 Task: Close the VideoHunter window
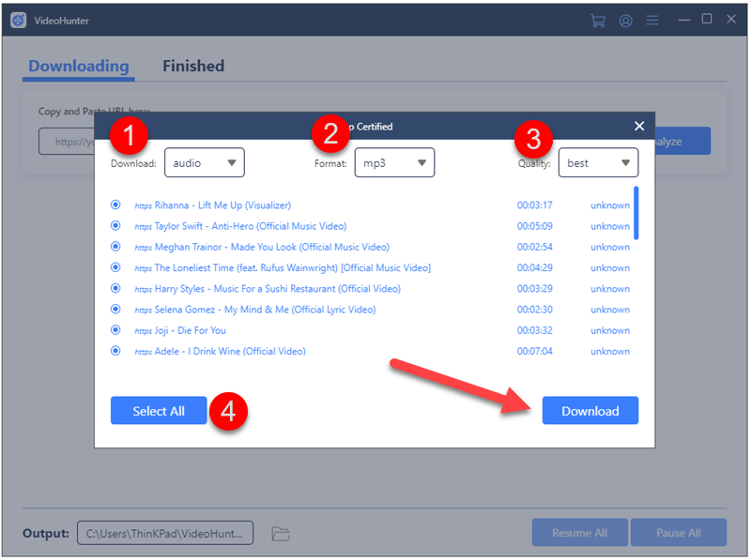pos(731,19)
